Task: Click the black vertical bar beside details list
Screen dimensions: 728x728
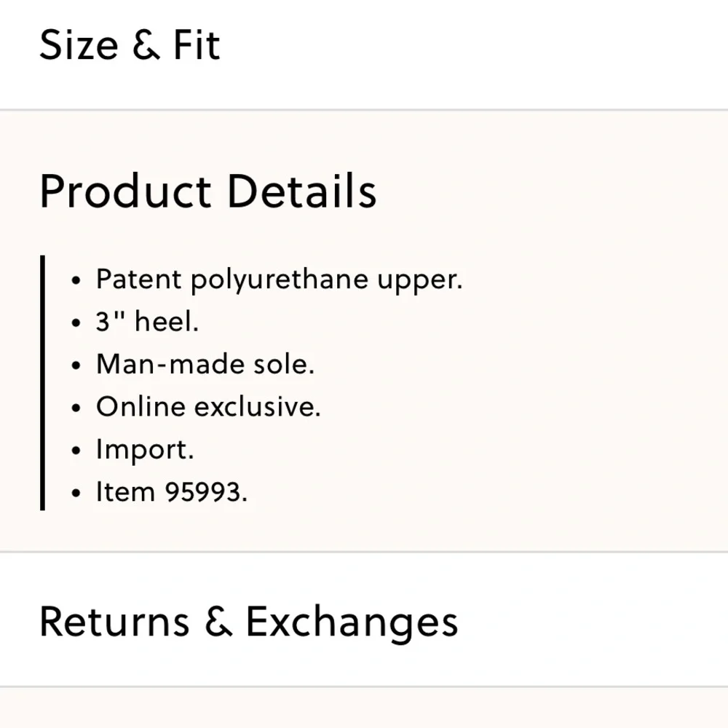Action: pyautogui.click(x=43, y=383)
